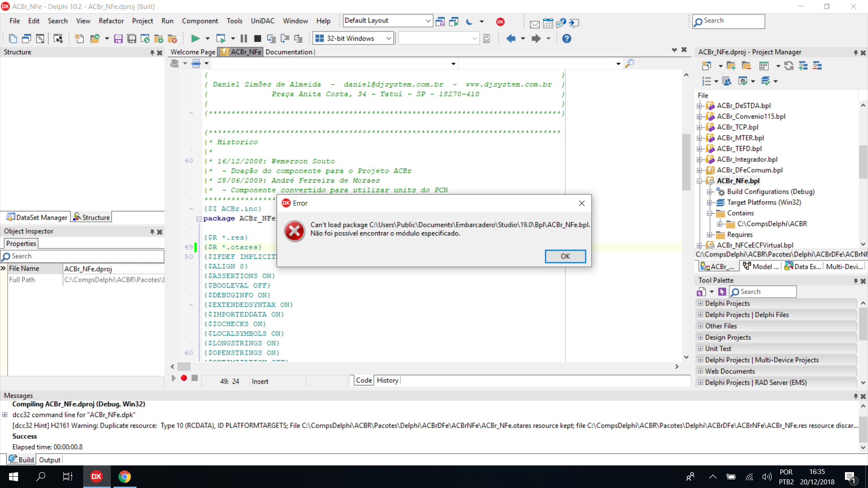The height and width of the screenshot is (488, 868).
Task: Click the refresh icon in Project Manager
Action: (x=789, y=66)
